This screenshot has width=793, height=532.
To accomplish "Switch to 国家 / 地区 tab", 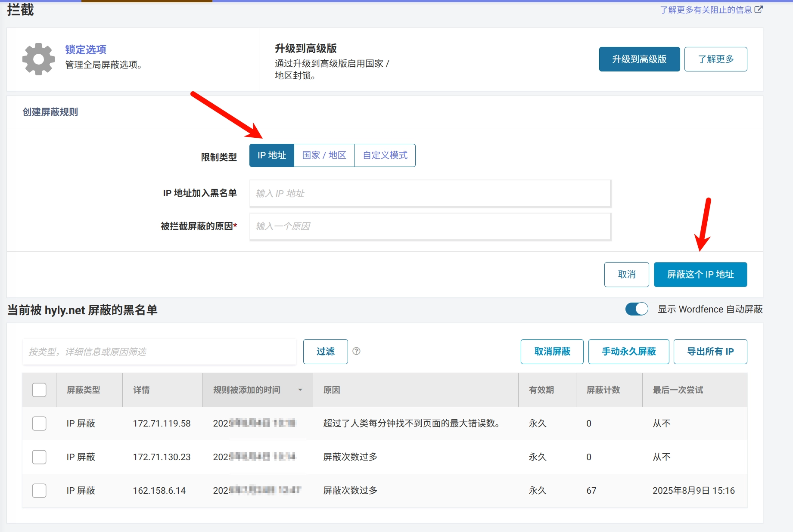I will tap(324, 155).
